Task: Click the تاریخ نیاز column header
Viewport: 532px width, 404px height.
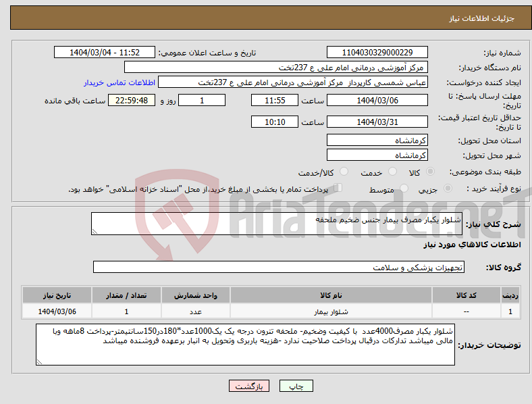Action: 57,295
